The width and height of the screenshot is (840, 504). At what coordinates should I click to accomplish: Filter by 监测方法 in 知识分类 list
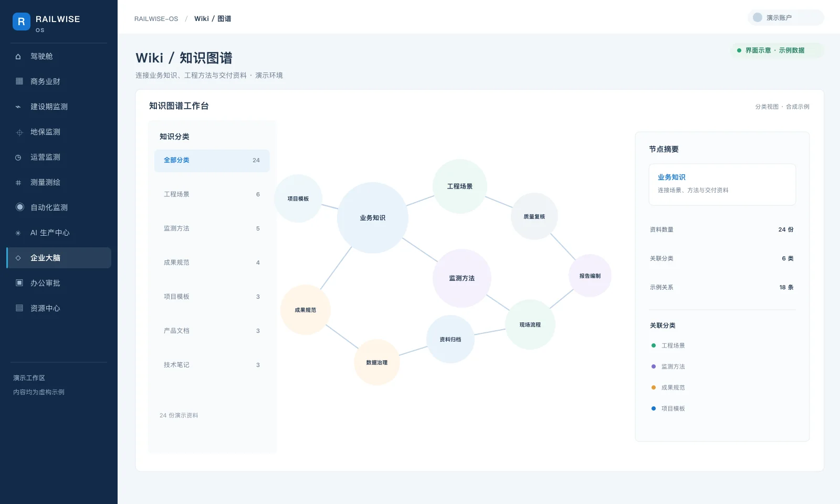(x=212, y=228)
